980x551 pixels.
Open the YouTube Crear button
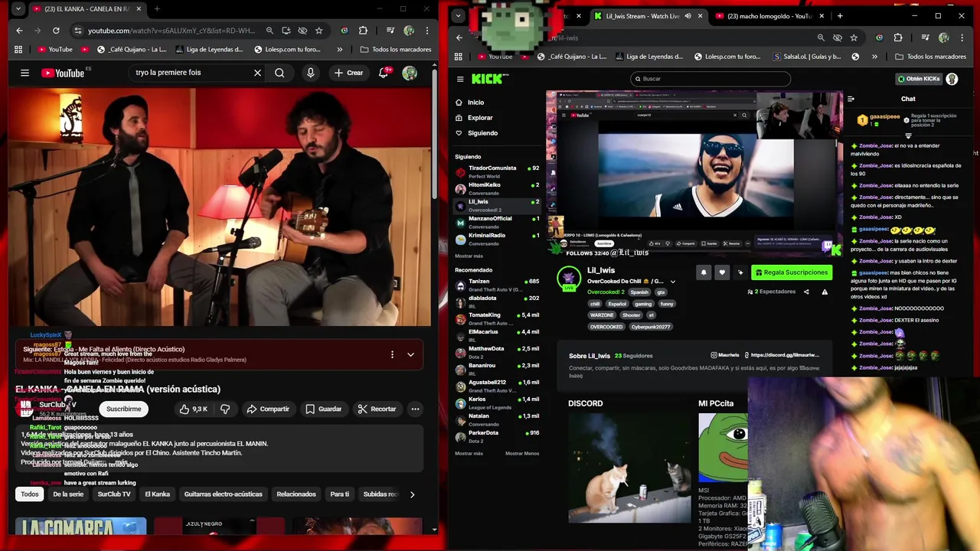pos(348,73)
